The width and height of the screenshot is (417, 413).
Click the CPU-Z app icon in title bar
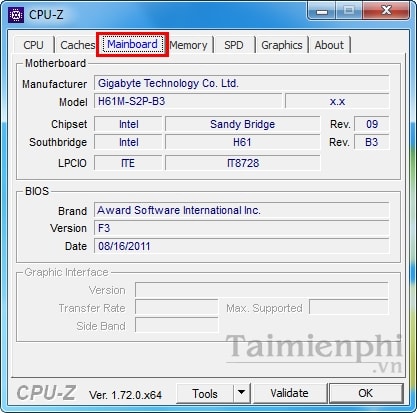16,15
